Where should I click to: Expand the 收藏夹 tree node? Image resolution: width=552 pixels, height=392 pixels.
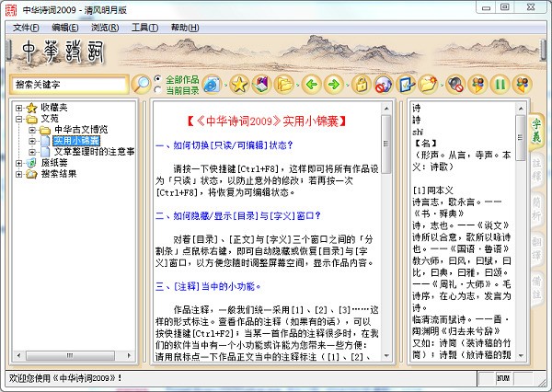[x=19, y=108]
